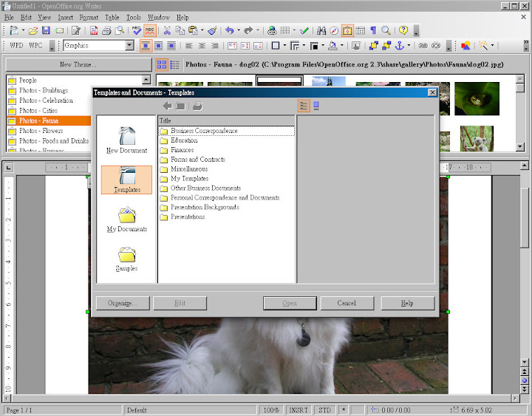Screen dimensions: 532x416
Task: Expand the Paste dropdown arrow
Action: 202,30
